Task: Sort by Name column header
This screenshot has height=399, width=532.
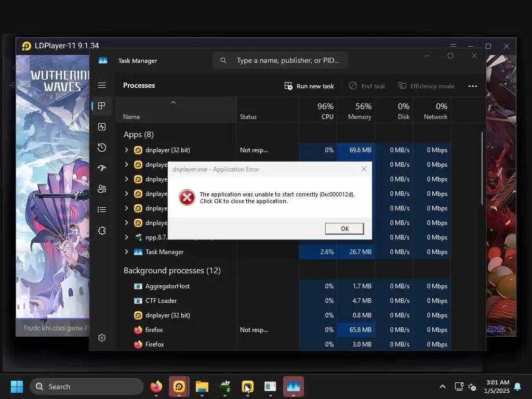Action: [176, 110]
